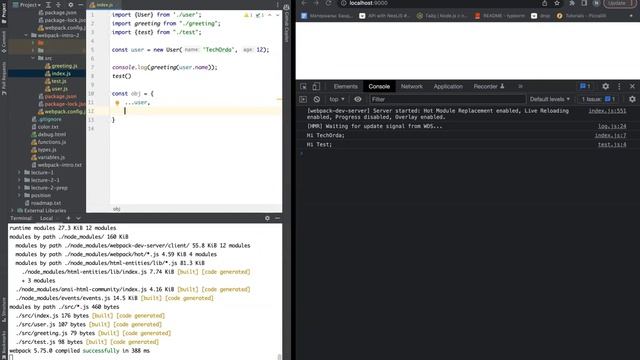Screen dimensions: 640x360
Task: Open roadmap.txt in the project tree
Action: 42,203
